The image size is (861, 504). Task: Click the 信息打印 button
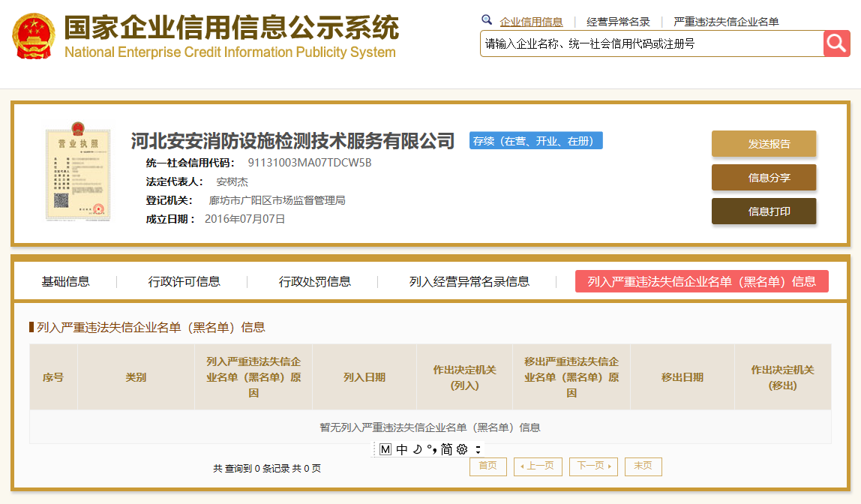coord(763,211)
